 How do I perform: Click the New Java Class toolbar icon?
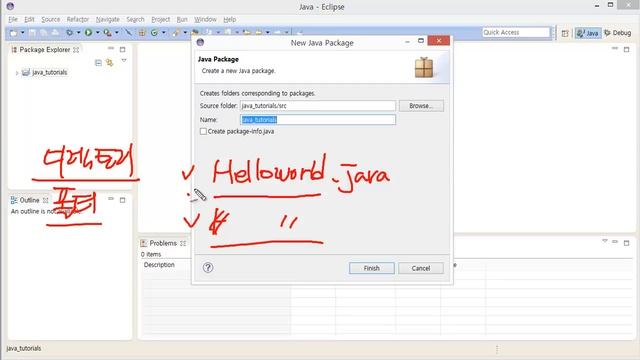pos(154,33)
